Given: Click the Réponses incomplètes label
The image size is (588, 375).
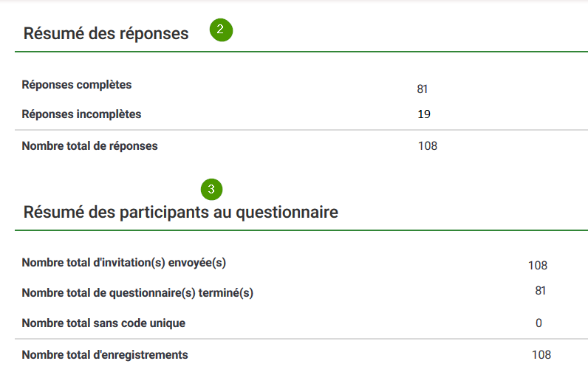Looking at the screenshot, I should point(81,114).
